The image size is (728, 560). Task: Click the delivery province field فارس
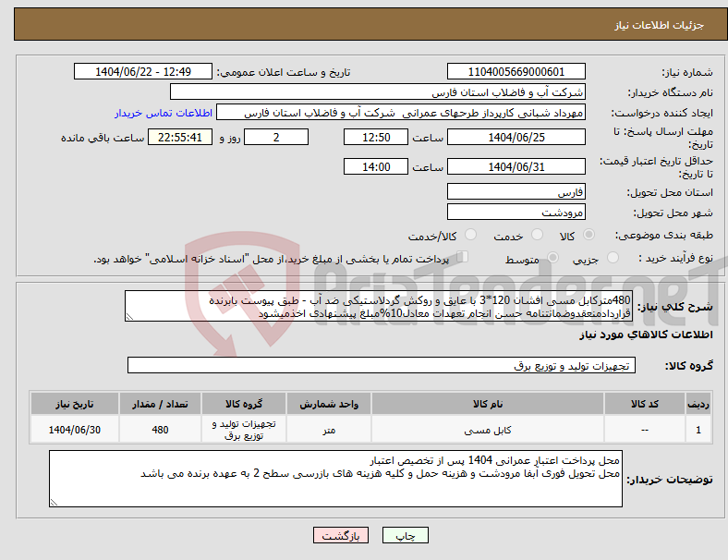(x=516, y=191)
